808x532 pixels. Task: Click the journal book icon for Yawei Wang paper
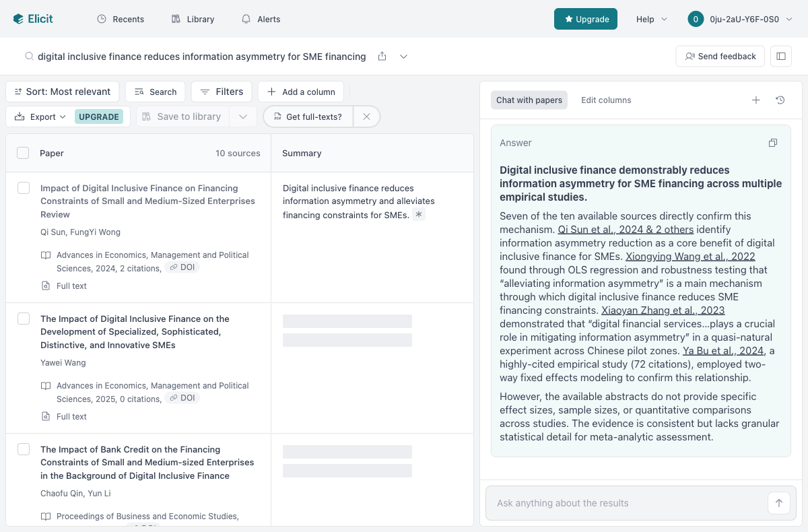[x=46, y=386]
